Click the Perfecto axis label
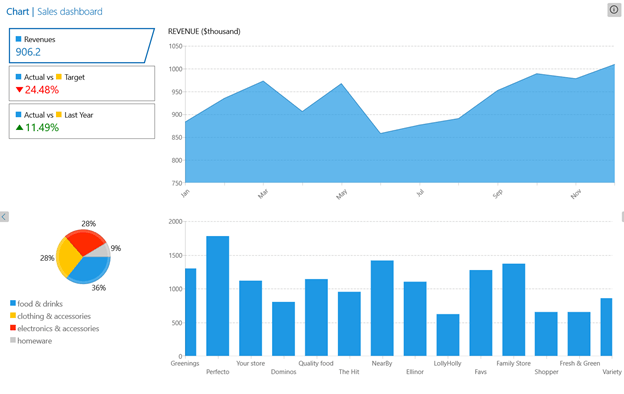This screenshot has width=624, height=394. [218, 372]
